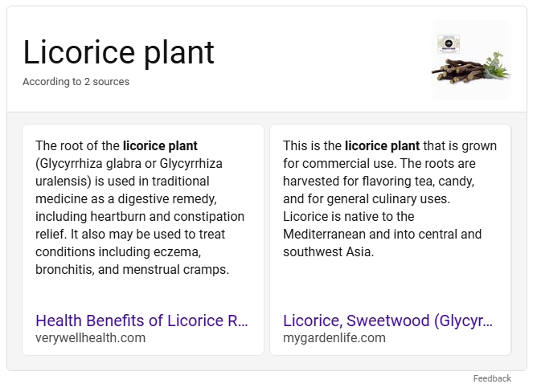Screen dimensions: 537x392
Task: Open 'Licorice, Sweetwood (Glycyr...' link
Action: coord(387,321)
